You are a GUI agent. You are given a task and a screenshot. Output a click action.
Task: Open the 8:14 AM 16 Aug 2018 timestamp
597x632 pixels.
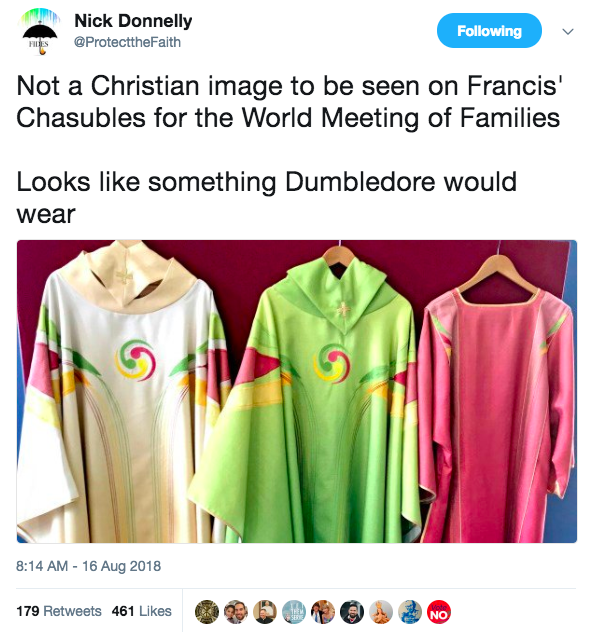(88, 566)
